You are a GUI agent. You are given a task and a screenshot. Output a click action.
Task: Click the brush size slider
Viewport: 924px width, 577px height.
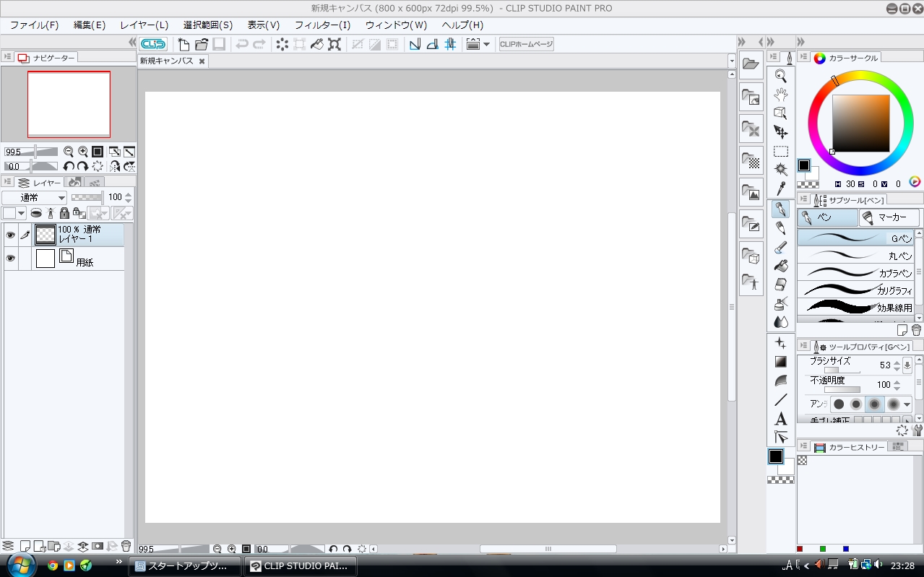842,370
